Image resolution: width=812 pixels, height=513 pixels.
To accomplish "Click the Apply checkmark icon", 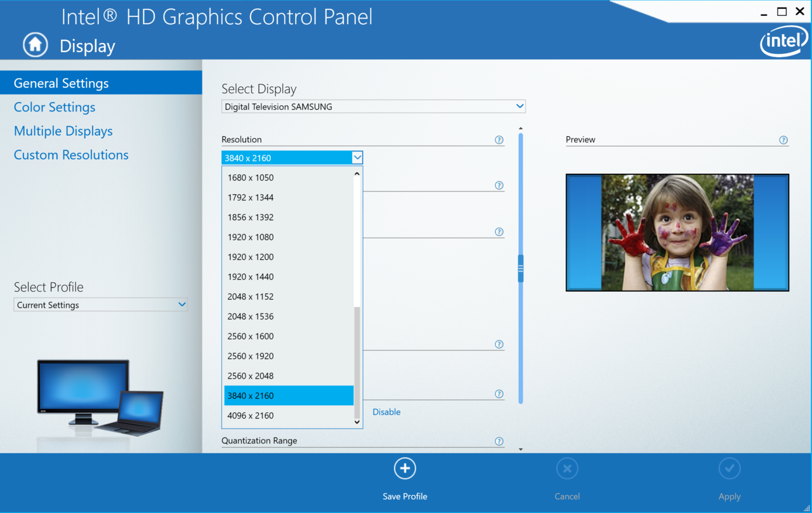I will pos(730,469).
